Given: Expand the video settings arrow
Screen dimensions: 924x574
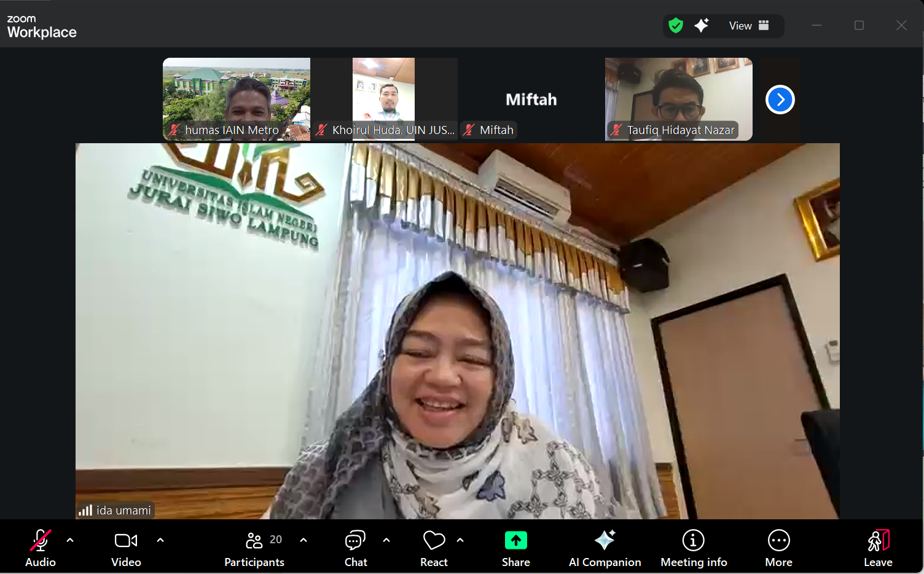Looking at the screenshot, I should [x=160, y=540].
